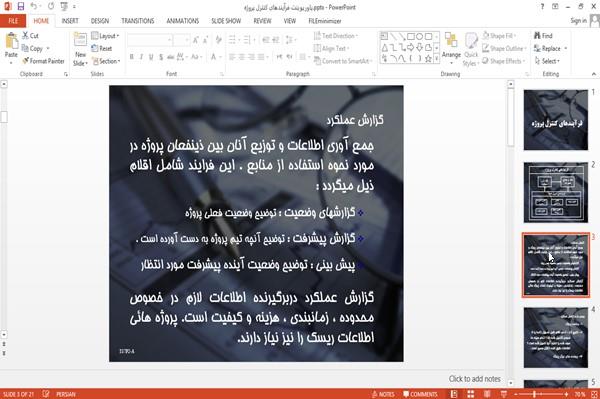Open the DESIGN ribbon tab

100,21
